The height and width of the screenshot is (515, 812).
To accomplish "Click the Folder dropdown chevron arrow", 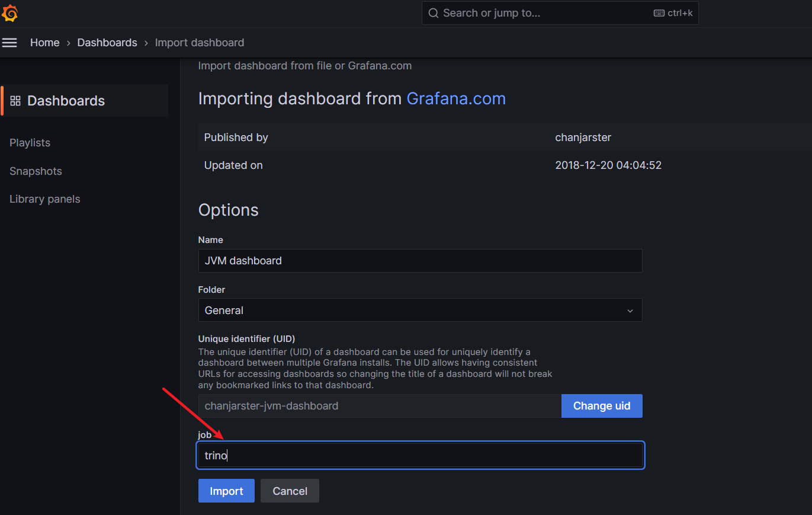I will pyautogui.click(x=630, y=311).
